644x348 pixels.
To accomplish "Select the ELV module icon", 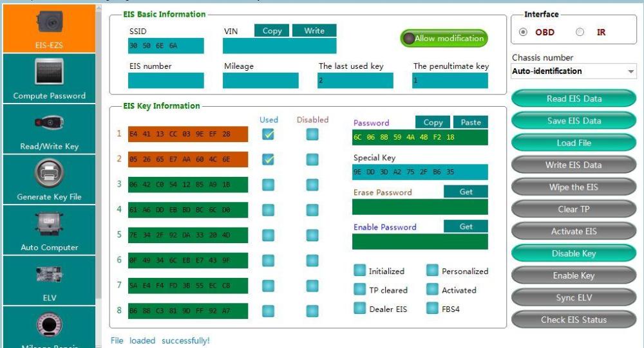I will 49,273.
